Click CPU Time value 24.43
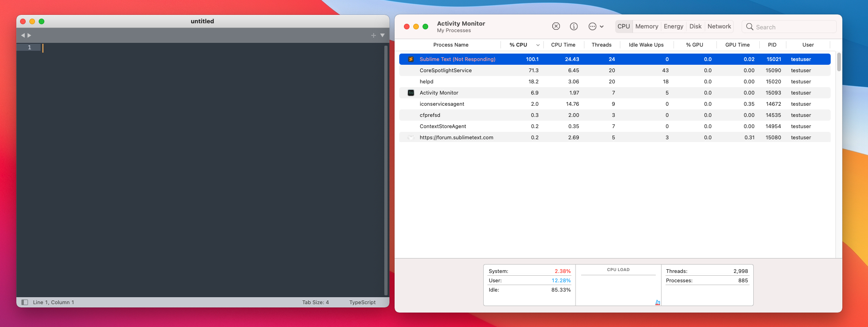This screenshot has width=868, height=327. tap(572, 59)
